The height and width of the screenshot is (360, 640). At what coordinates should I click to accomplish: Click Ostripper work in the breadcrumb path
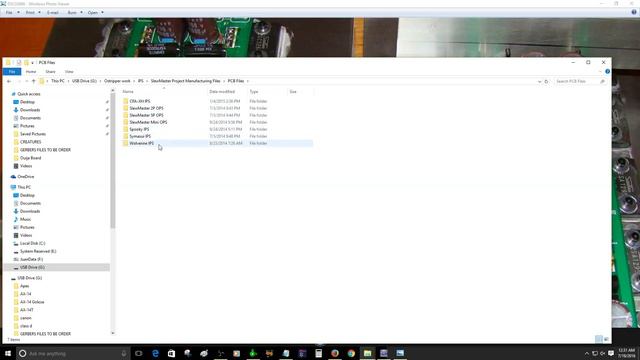coord(117,81)
